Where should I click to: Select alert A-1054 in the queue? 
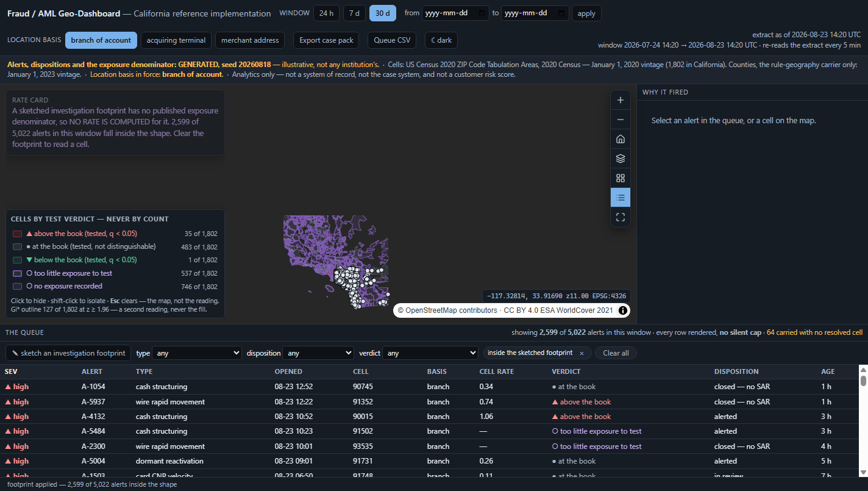(429, 387)
